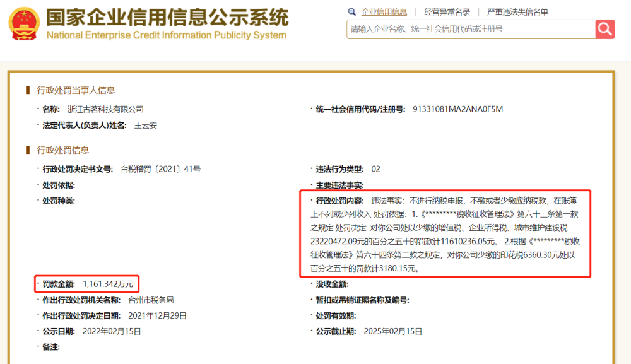
Task: Click the 没收金额 label
Action: coord(332,284)
